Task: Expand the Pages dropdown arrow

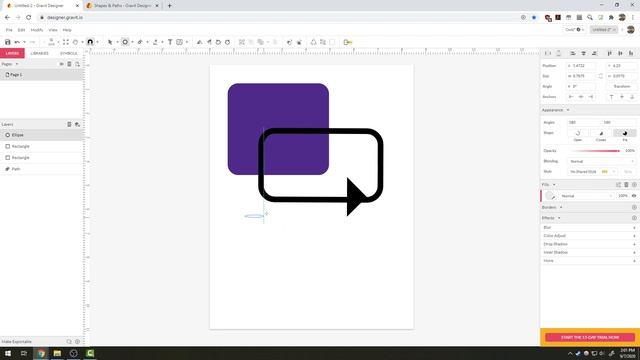Action: pos(17,64)
